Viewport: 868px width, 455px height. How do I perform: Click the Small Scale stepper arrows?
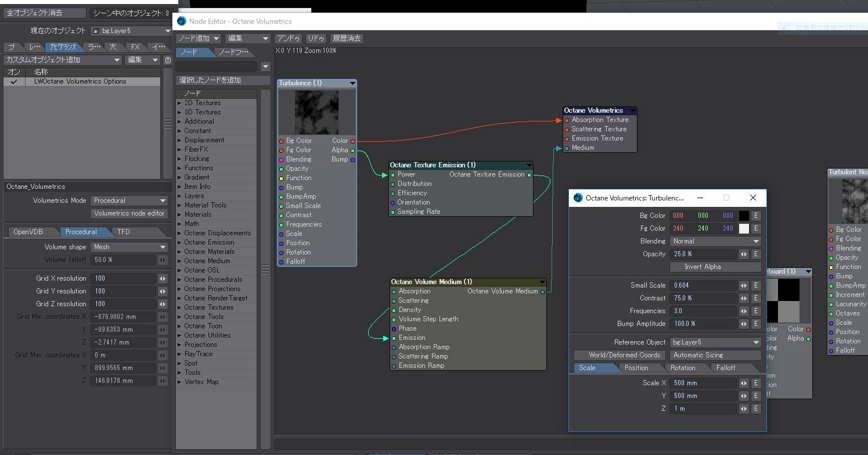(743, 285)
